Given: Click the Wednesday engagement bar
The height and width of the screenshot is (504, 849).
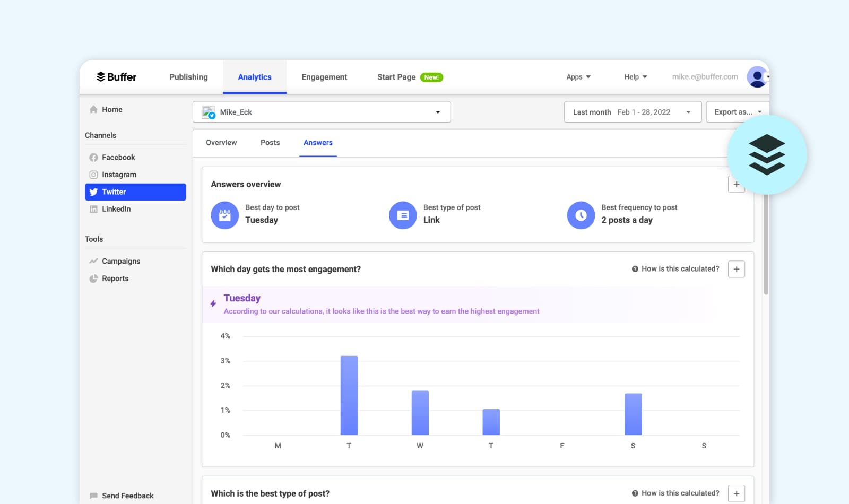Looking at the screenshot, I should tap(420, 413).
